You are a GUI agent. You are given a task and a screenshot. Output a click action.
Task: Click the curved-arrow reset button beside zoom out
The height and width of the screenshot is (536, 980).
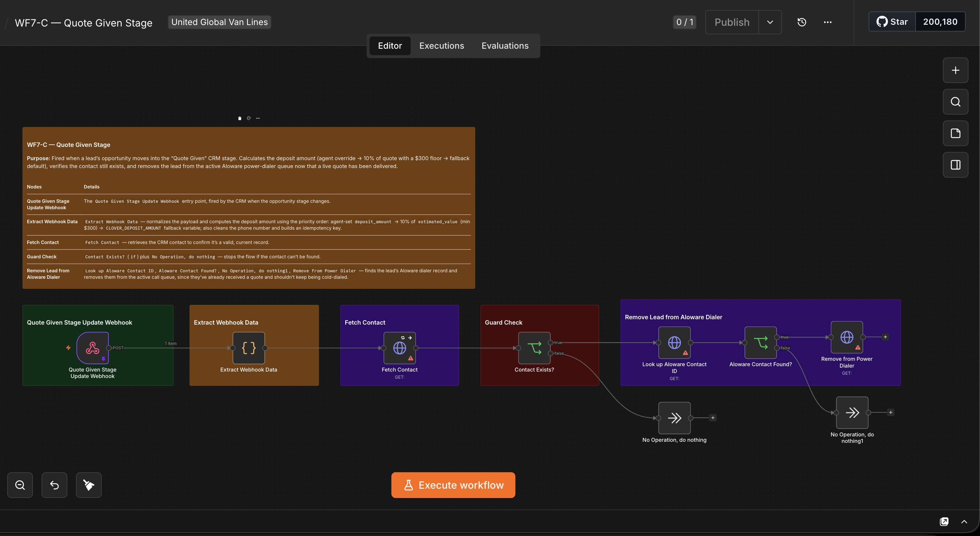[x=54, y=485]
